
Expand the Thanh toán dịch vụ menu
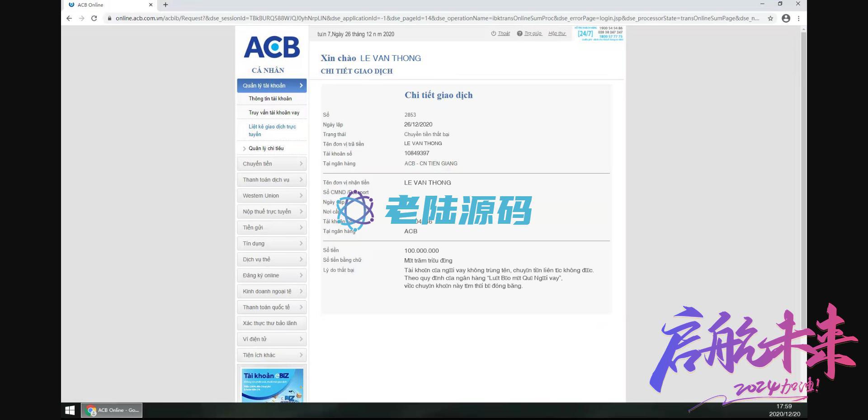tap(272, 179)
